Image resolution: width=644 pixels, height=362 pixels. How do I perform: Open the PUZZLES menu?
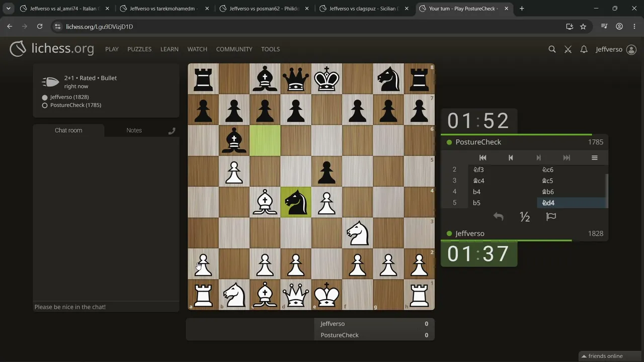tap(139, 49)
